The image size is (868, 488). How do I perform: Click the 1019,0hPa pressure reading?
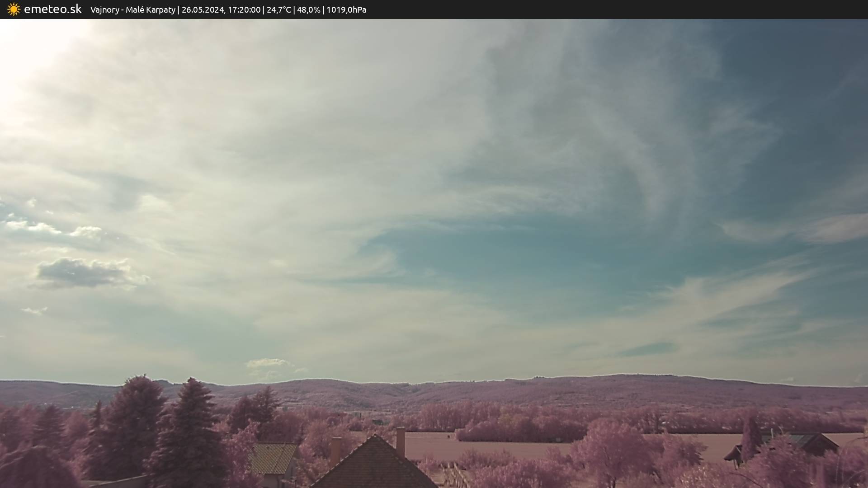click(346, 9)
